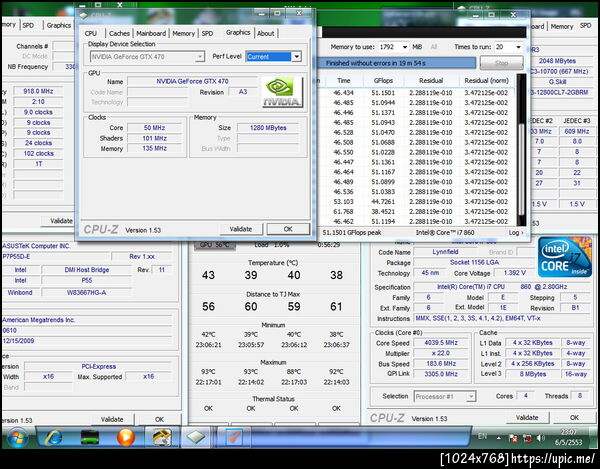Screen dimensions: 600x469
Task: Click Package value Socket 1156 LGA
Action: point(474,262)
